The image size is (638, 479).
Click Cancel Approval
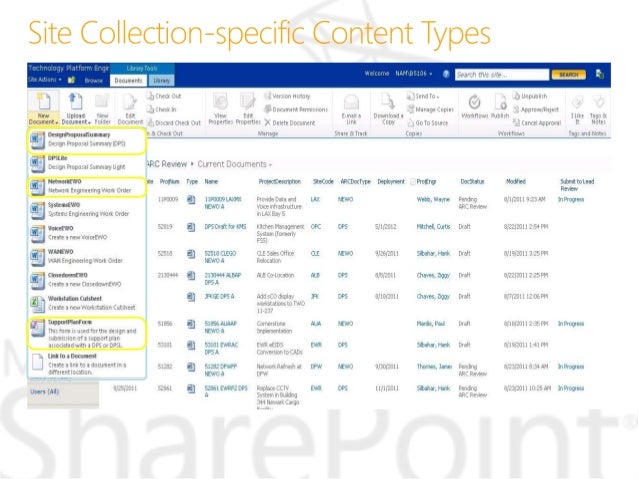click(x=537, y=122)
